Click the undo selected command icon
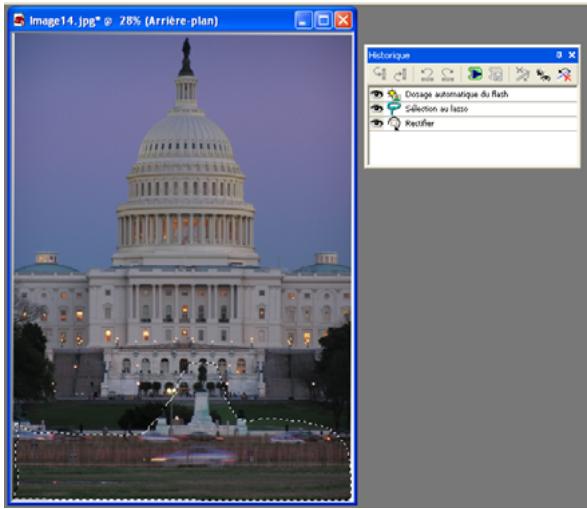The image size is (587, 509). (x=427, y=74)
